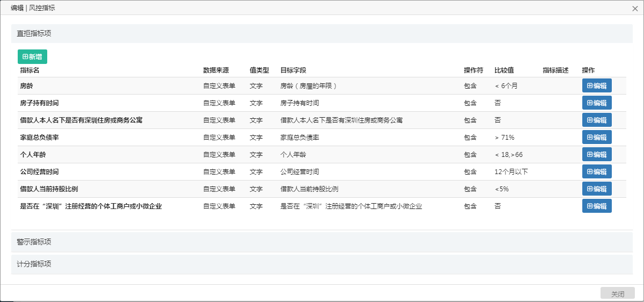This screenshot has width=644, height=302.
Task: Edit the 房子持有时间 indicator row
Action: (x=597, y=103)
